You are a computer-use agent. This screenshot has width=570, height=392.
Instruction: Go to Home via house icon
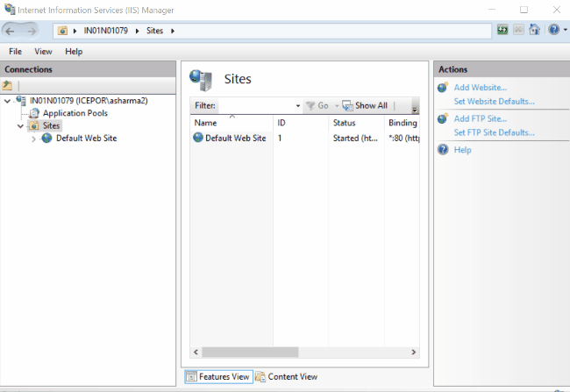[x=534, y=30]
